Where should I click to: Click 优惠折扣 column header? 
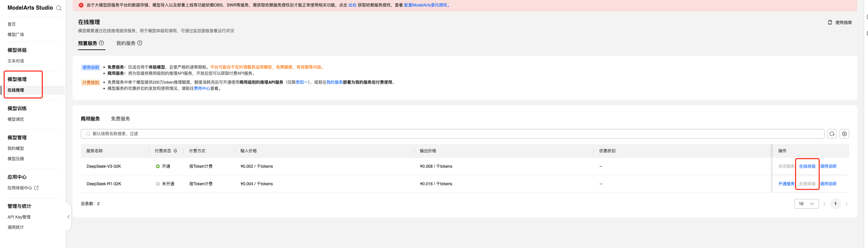(x=607, y=151)
